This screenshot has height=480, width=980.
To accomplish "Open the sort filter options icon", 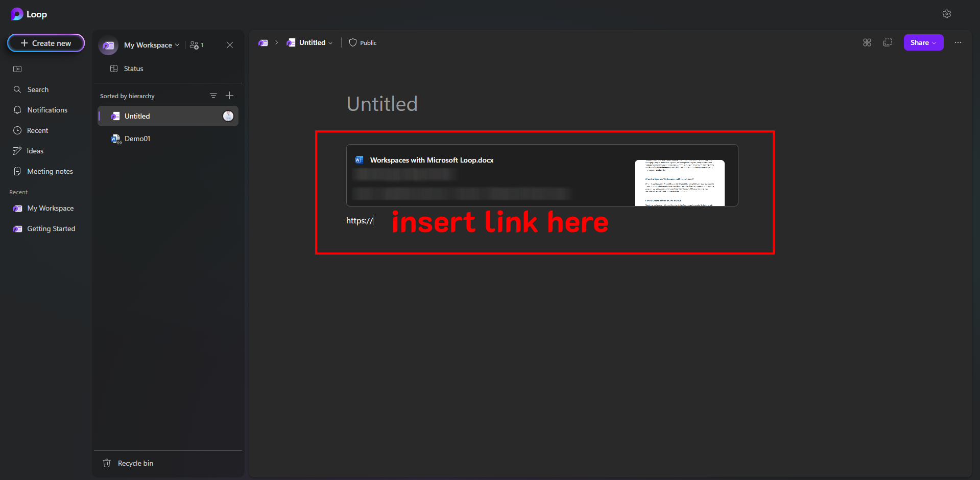I will [213, 96].
